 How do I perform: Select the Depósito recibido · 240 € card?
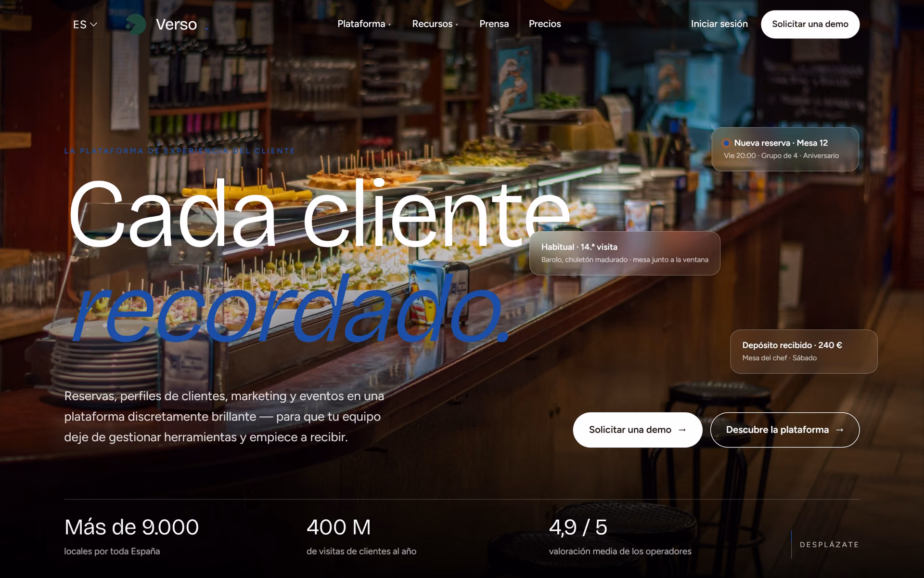(804, 352)
